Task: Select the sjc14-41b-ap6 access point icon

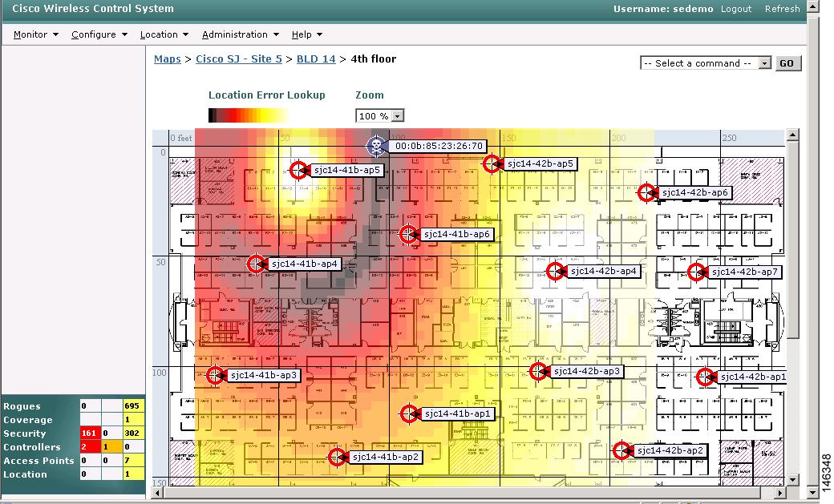Action: [x=409, y=234]
